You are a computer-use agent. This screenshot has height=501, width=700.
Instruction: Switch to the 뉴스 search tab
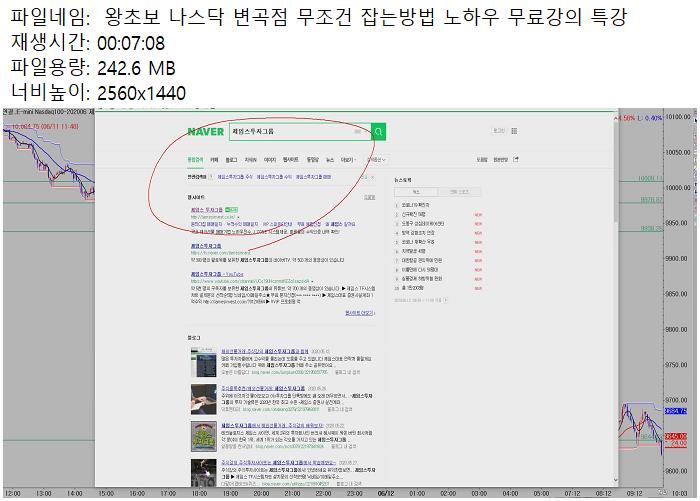pos(330,159)
